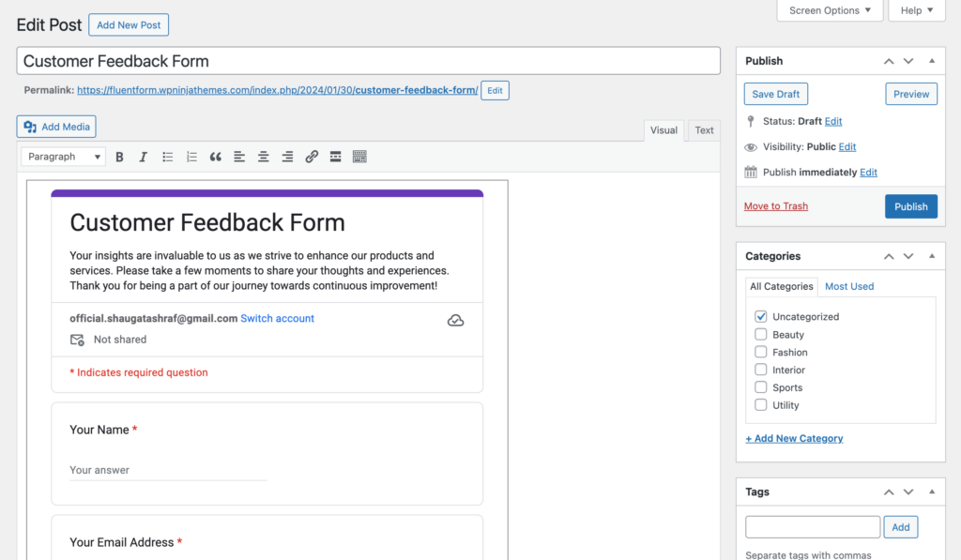Click the Not shared email icon
961x560 pixels.
tap(77, 340)
